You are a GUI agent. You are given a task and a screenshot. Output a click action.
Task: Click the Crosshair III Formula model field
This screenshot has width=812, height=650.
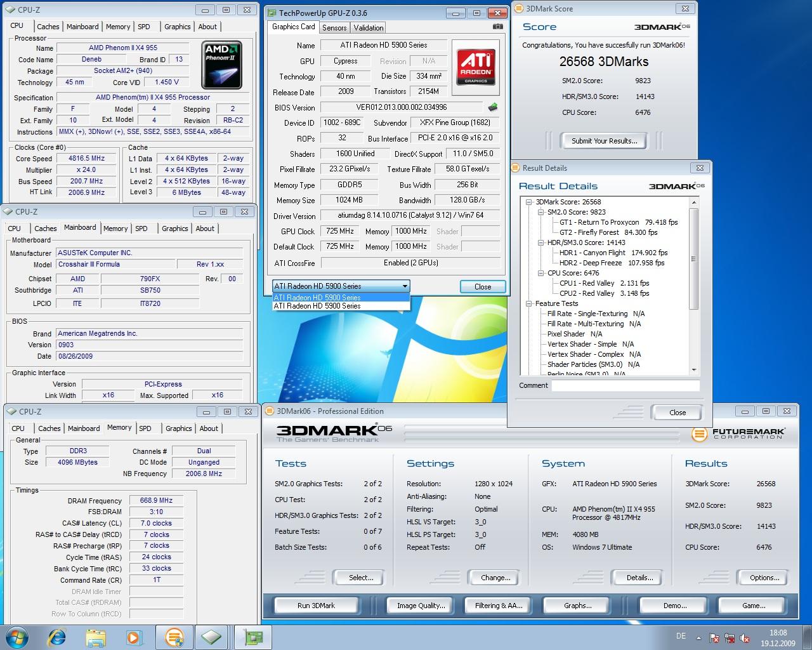tap(115, 264)
